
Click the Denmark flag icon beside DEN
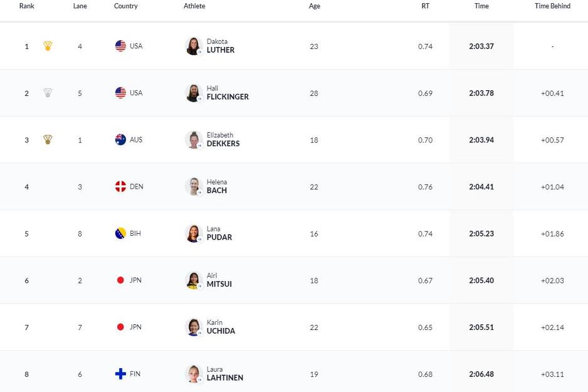coord(120,186)
